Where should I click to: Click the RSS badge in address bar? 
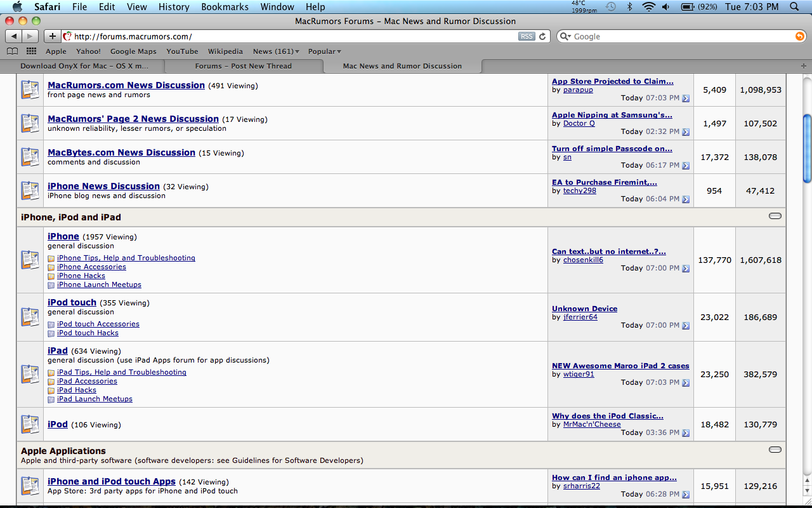click(x=527, y=36)
